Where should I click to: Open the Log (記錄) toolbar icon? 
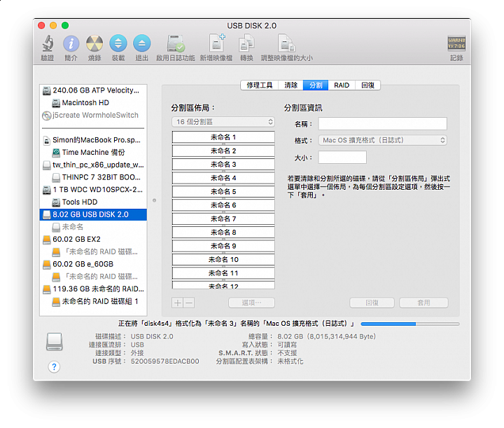point(456,43)
